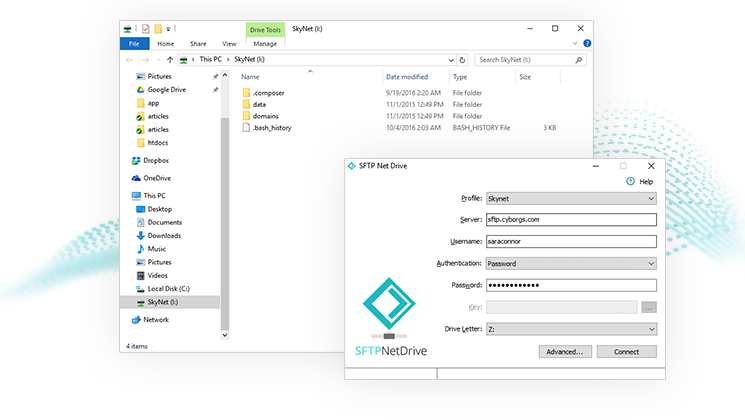This screenshot has width=745, height=420.
Task: Sort by Date modified column header
Action: pos(407,77)
